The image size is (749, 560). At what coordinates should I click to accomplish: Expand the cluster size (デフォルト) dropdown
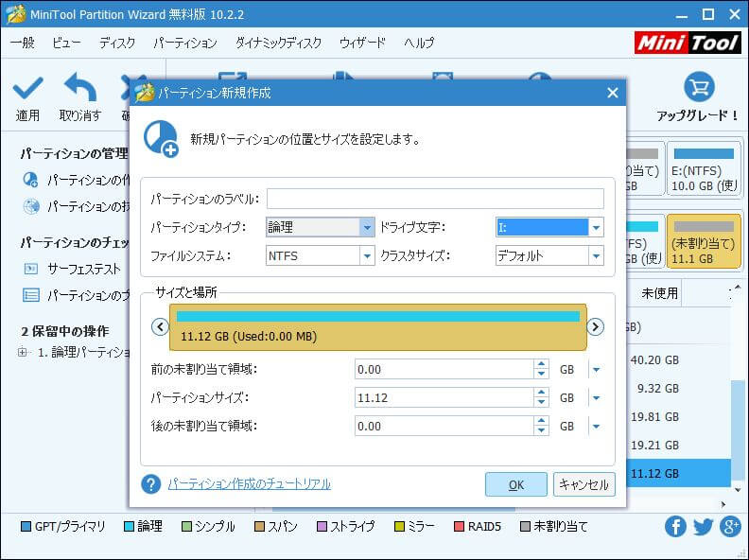(596, 255)
